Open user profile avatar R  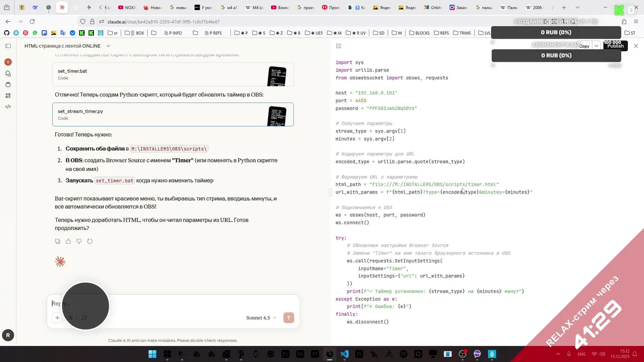pyautogui.click(x=8, y=335)
